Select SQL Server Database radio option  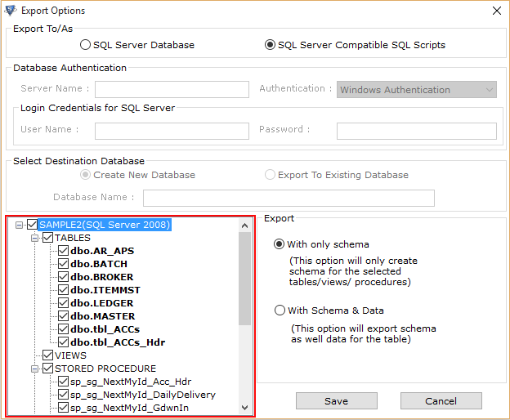[85, 45]
